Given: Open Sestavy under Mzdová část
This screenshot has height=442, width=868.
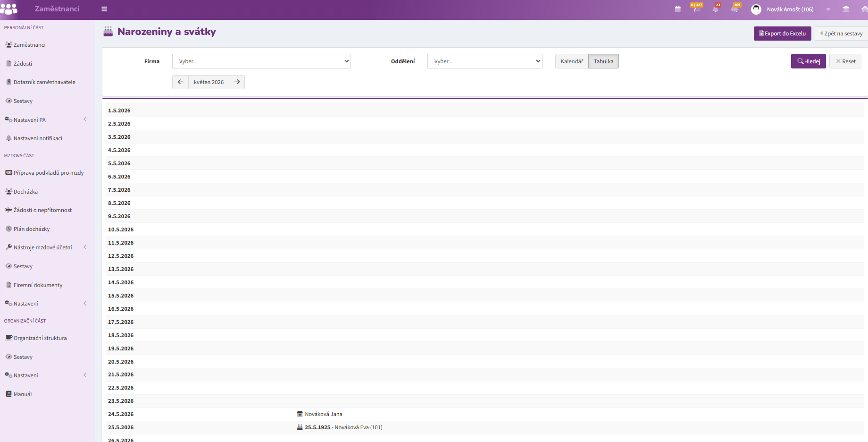Looking at the screenshot, I should 23,266.
